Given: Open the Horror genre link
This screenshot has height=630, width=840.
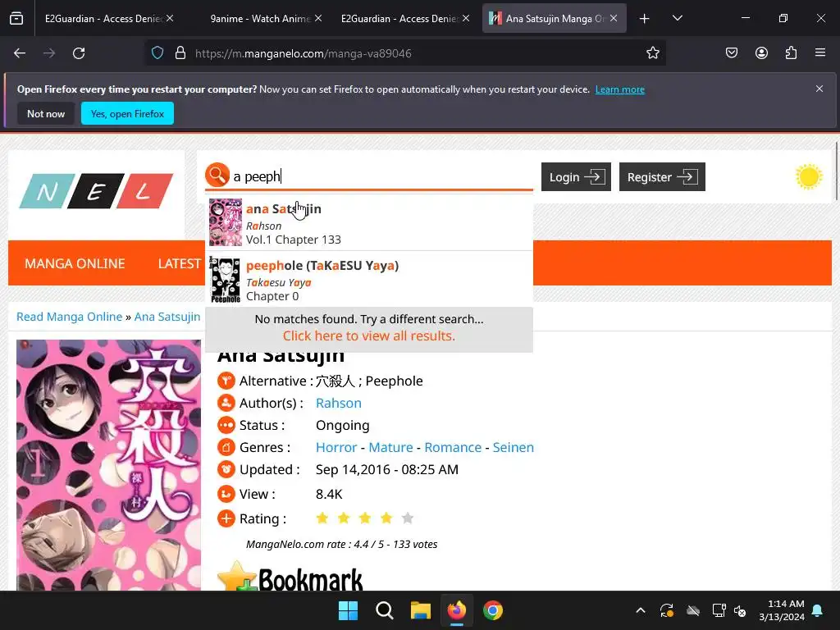Looking at the screenshot, I should (x=336, y=447).
